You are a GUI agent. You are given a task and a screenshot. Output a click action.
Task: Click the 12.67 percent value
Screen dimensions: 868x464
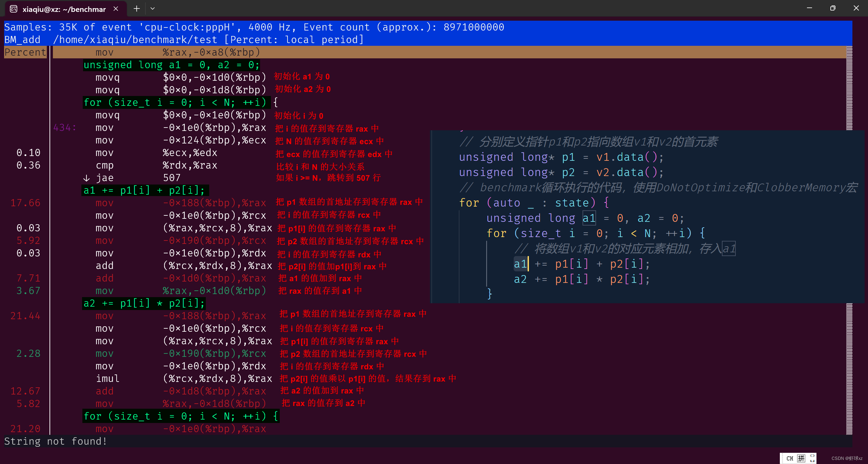tap(25, 391)
